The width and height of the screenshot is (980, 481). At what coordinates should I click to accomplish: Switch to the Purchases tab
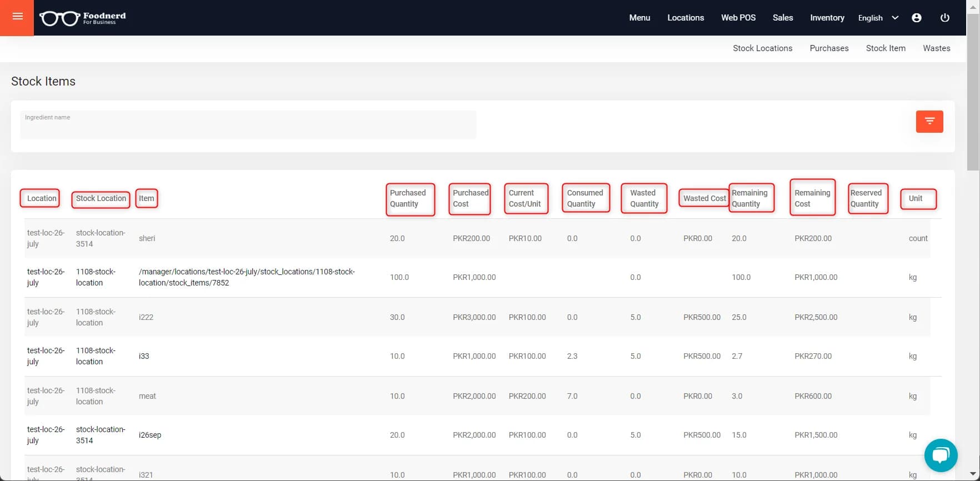pyautogui.click(x=829, y=48)
